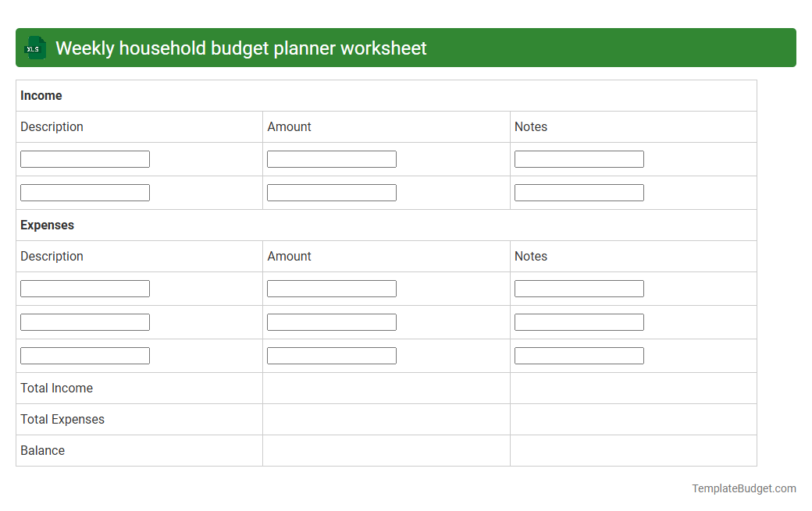Click the third expense Description input field

point(84,355)
